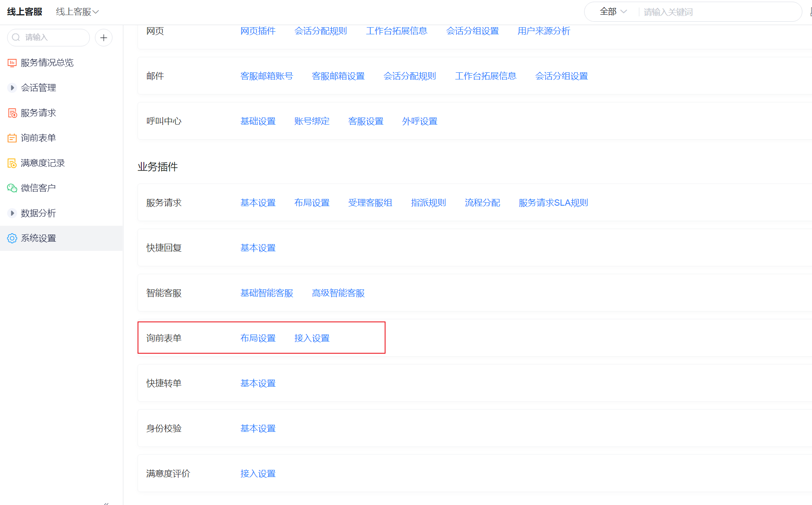Click the magnifier icon in sidebar search
Image resolution: width=812 pixels, height=505 pixels.
16,38
